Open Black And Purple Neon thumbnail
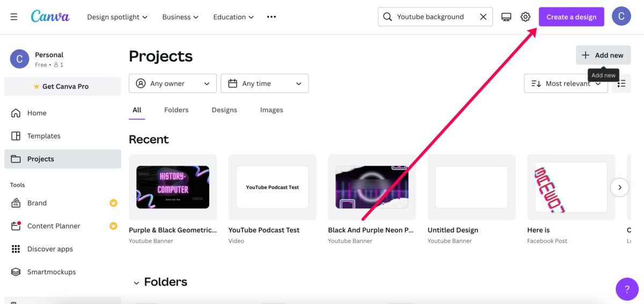 click(372, 187)
